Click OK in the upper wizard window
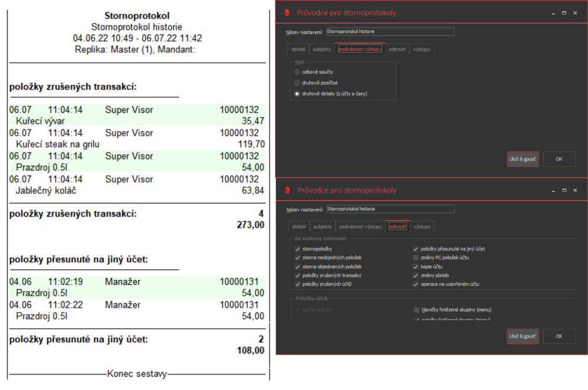Screen dimensions: 588x390 pos(559,159)
